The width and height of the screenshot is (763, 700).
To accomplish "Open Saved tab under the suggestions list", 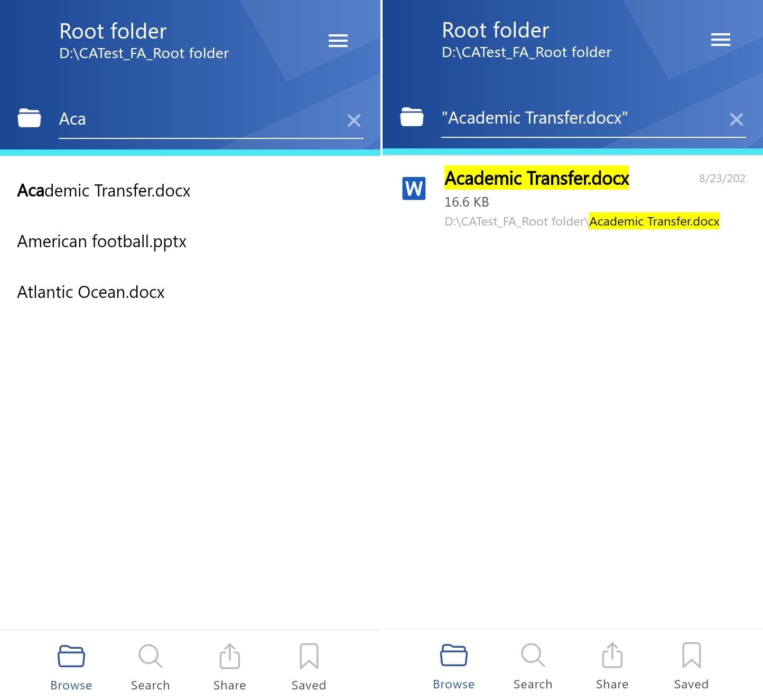I will 309,667.
